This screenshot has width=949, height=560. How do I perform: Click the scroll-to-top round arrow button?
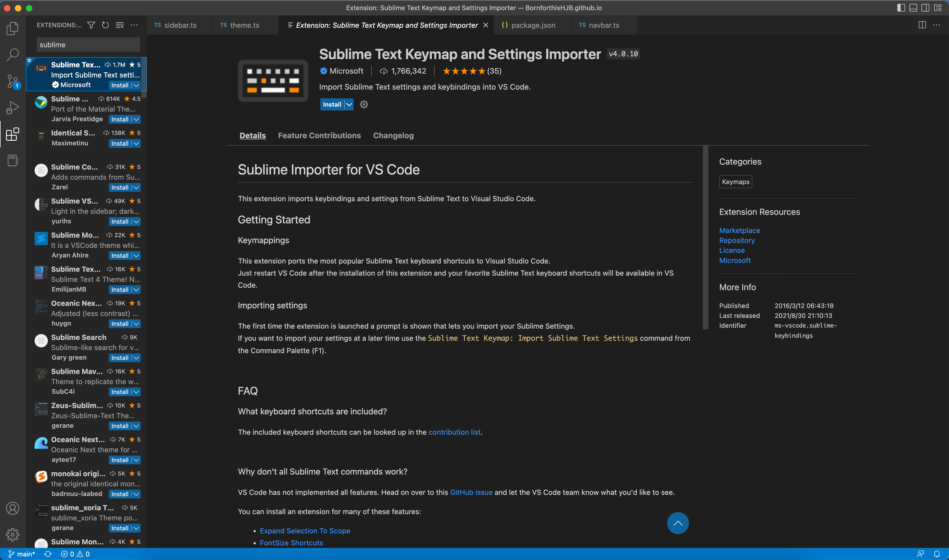pyautogui.click(x=678, y=523)
